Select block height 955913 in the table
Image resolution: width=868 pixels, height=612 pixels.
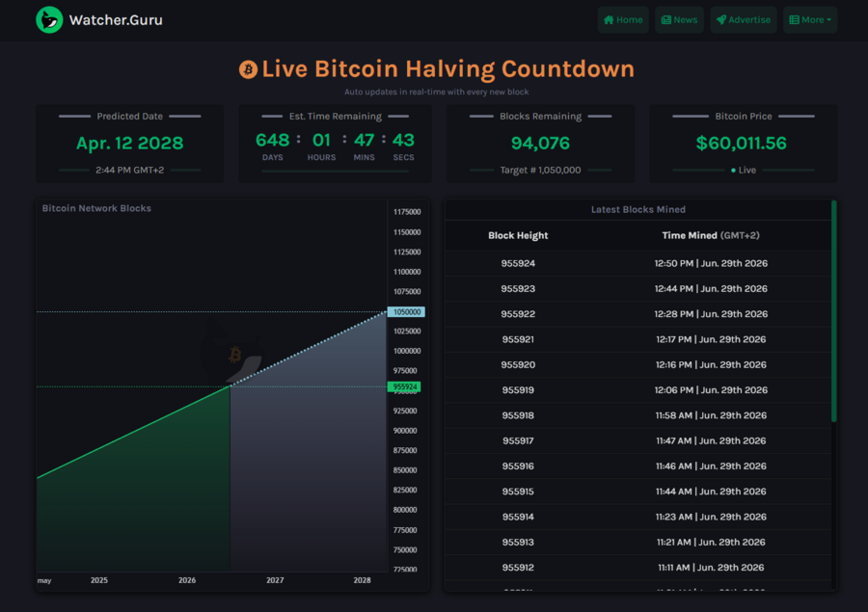518,543
